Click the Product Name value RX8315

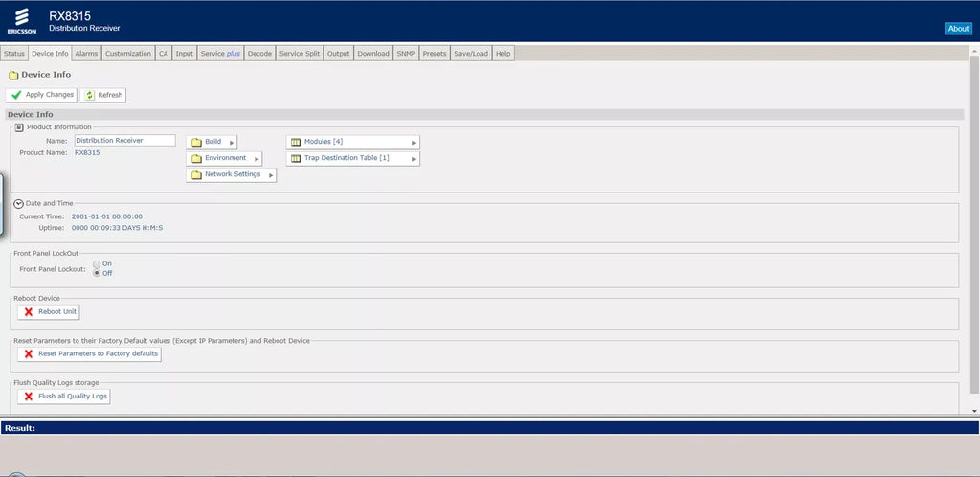87,152
